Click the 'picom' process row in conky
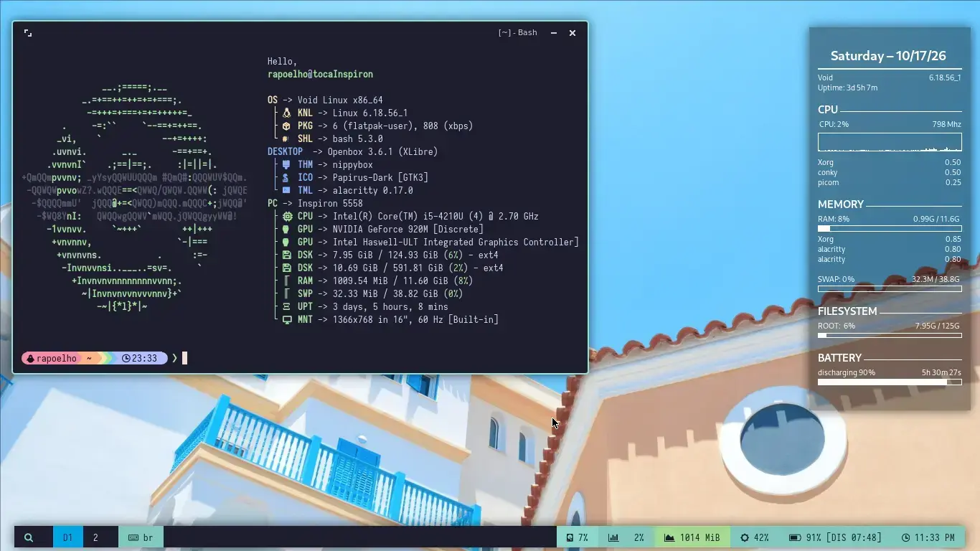The height and width of the screenshot is (551, 980). [890, 182]
